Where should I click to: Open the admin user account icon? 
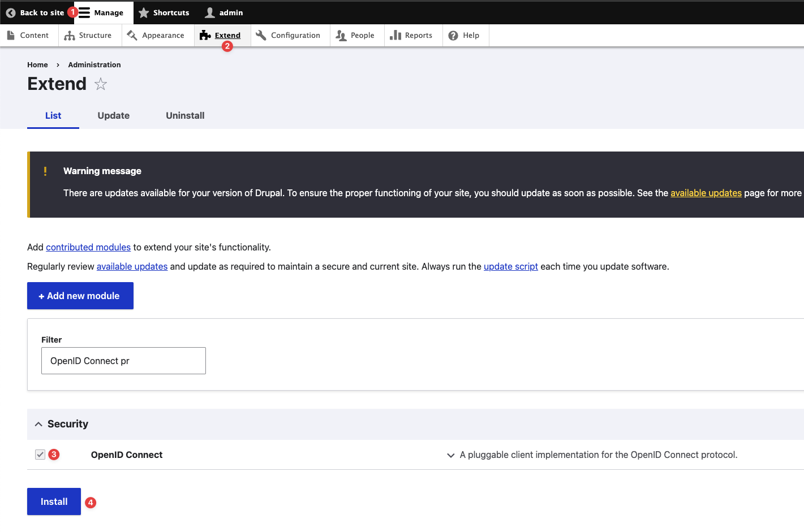(x=209, y=12)
